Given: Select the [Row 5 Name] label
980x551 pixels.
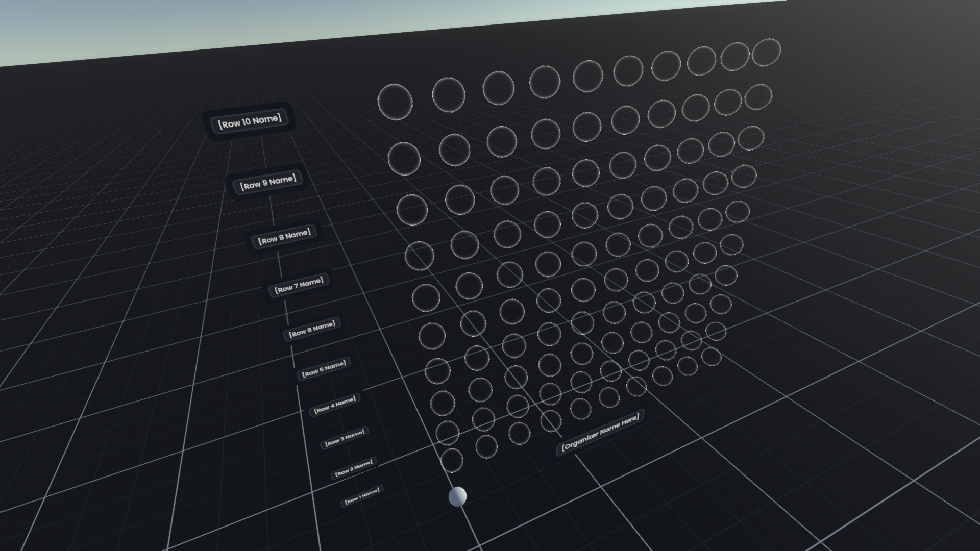Looking at the screenshot, I should point(324,368).
